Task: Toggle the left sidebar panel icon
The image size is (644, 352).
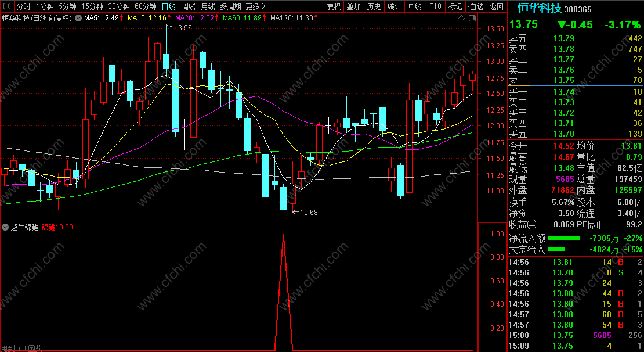Action: [8, 6]
